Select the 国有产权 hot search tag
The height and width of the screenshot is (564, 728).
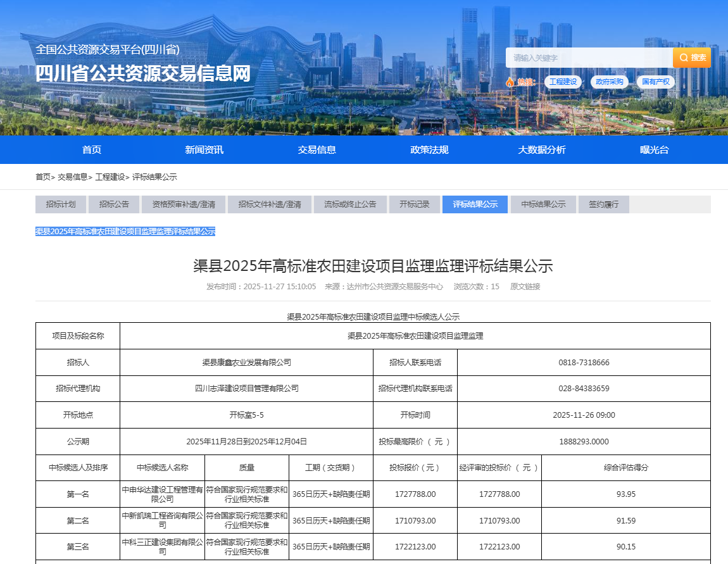coord(656,82)
